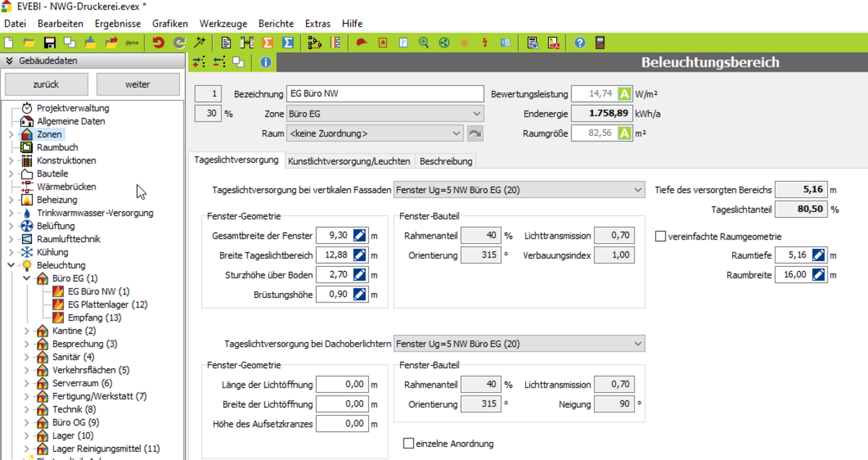Toggle green A button next to Bewertungsleistung
The height and width of the screenshot is (460, 868).
(625, 94)
